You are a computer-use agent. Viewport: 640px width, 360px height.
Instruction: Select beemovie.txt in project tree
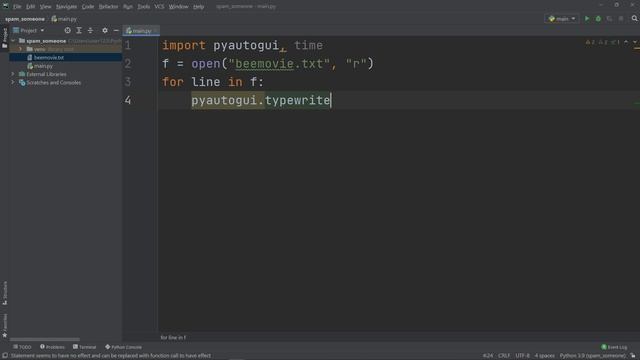[x=66, y=58]
